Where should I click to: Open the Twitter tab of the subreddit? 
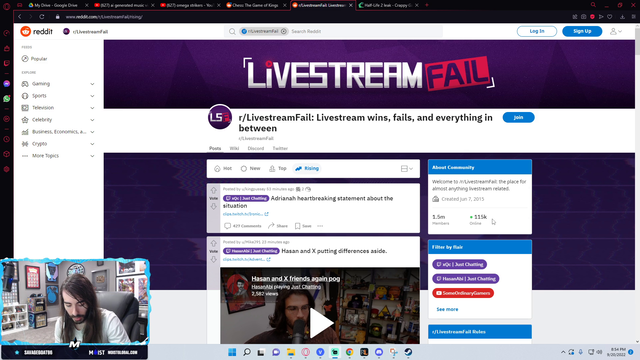[x=280, y=149]
